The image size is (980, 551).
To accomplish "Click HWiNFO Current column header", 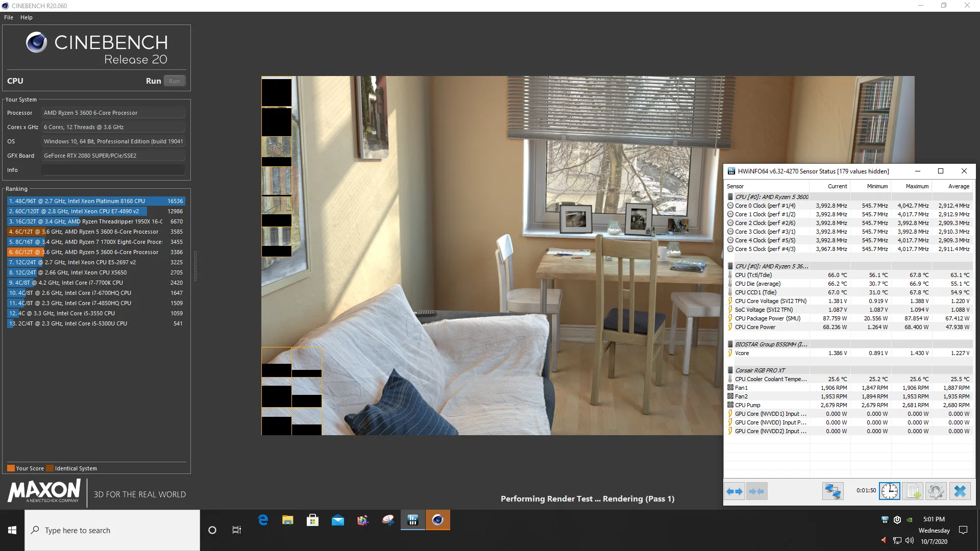I will coord(830,186).
